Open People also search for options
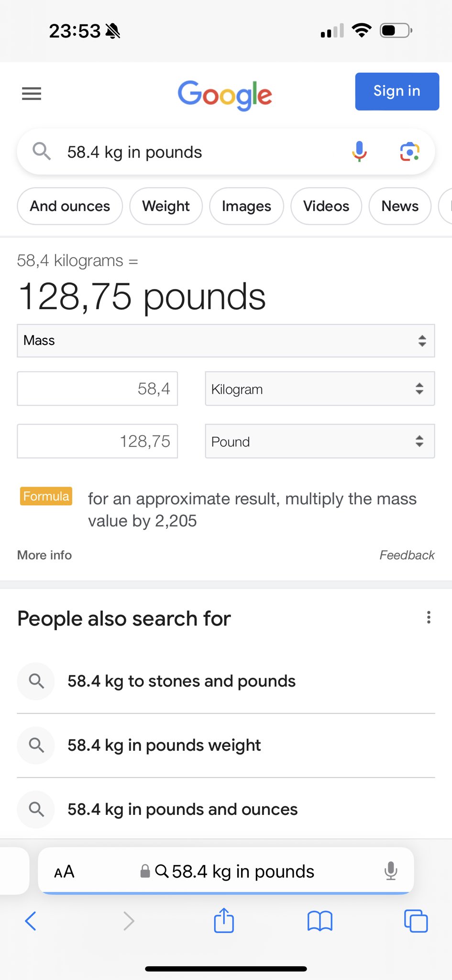 pyautogui.click(x=429, y=617)
